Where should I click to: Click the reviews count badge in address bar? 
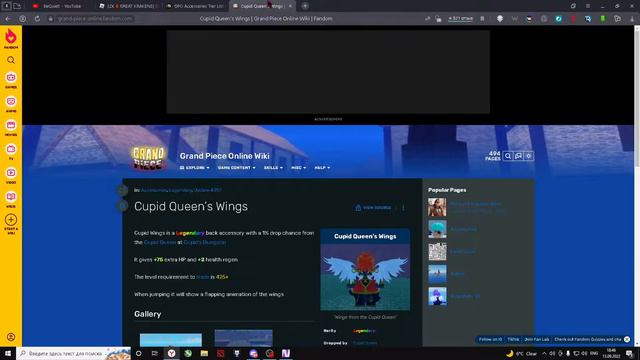(x=460, y=19)
